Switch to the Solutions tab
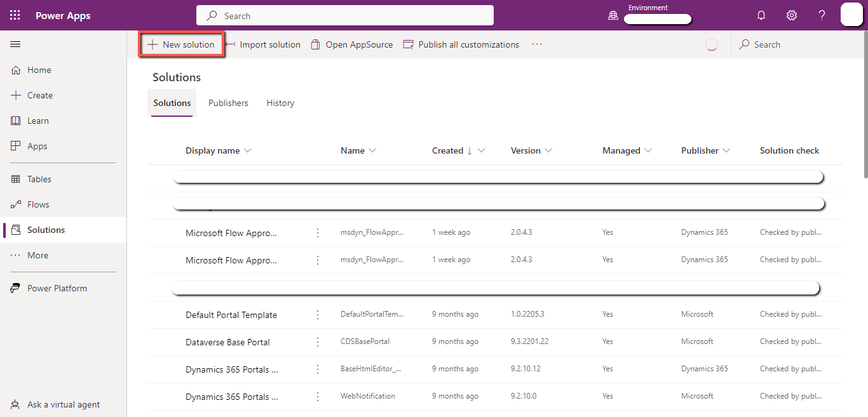 [172, 103]
